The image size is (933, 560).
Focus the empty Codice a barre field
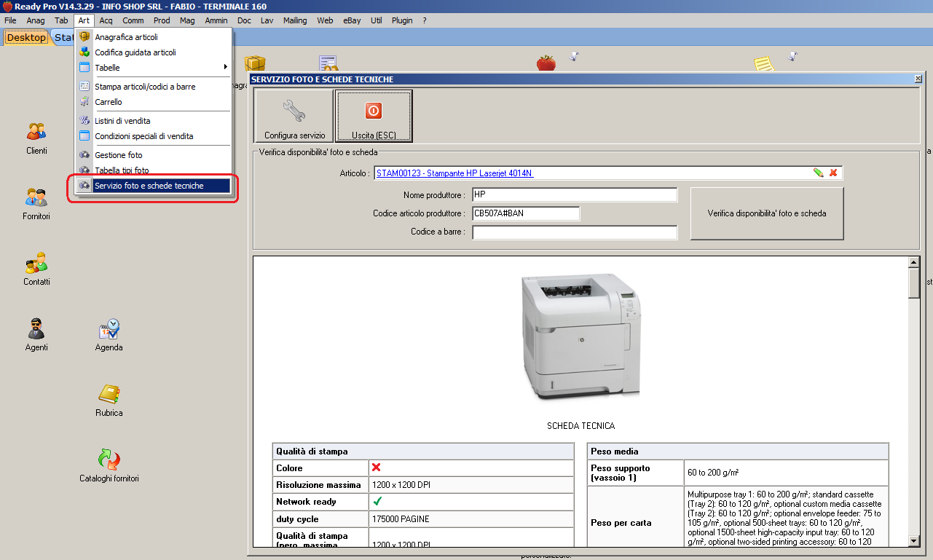(575, 232)
